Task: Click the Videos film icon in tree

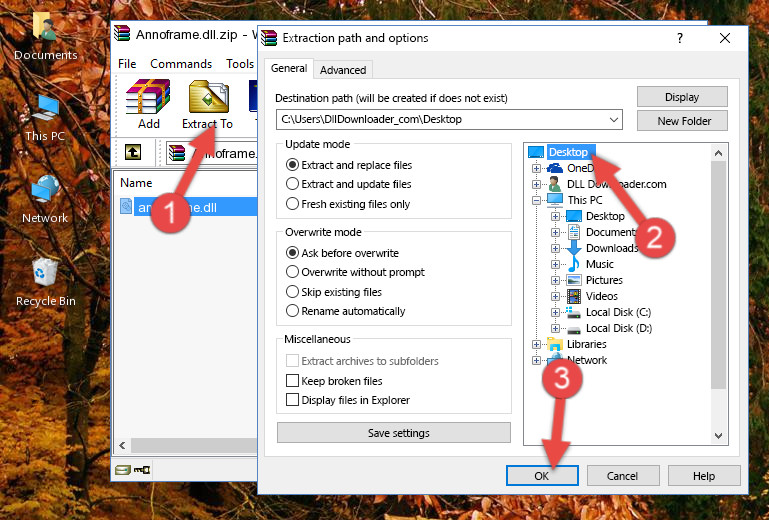Action: click(573, 296)
